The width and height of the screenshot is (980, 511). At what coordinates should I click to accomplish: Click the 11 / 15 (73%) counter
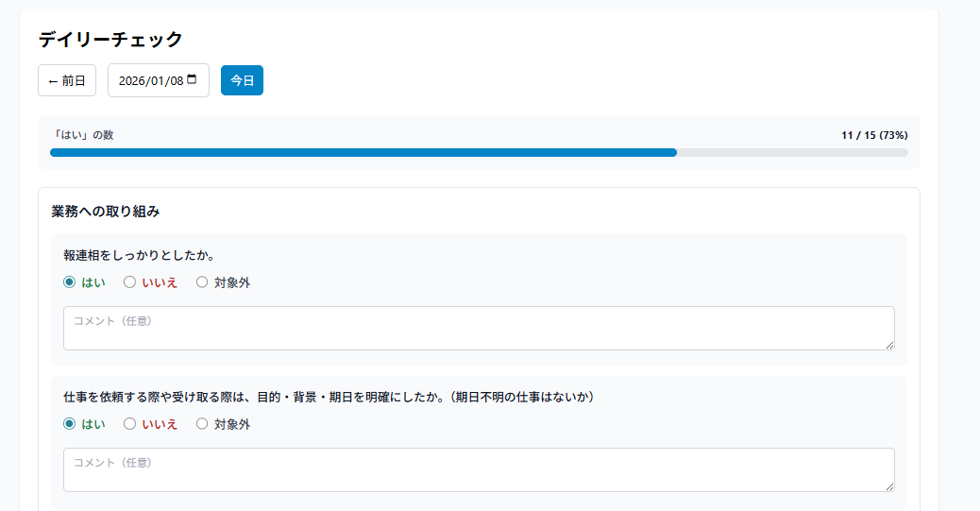pos(874,135)
